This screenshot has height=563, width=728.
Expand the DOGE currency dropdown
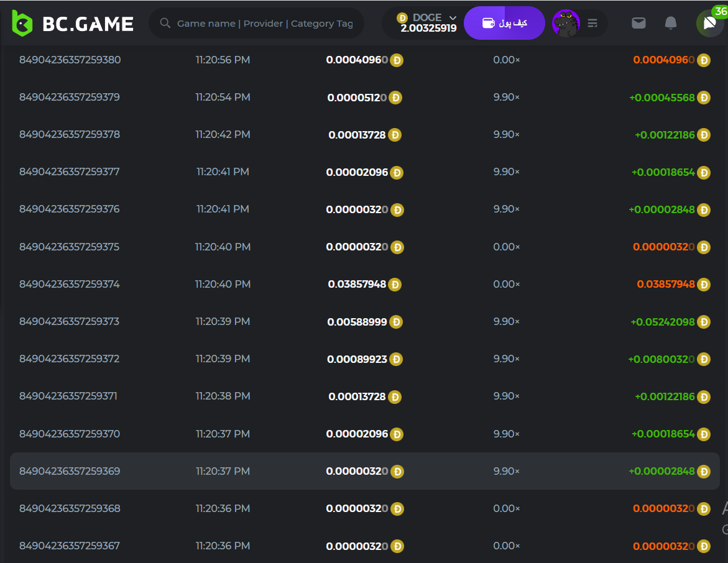point(453,18)
